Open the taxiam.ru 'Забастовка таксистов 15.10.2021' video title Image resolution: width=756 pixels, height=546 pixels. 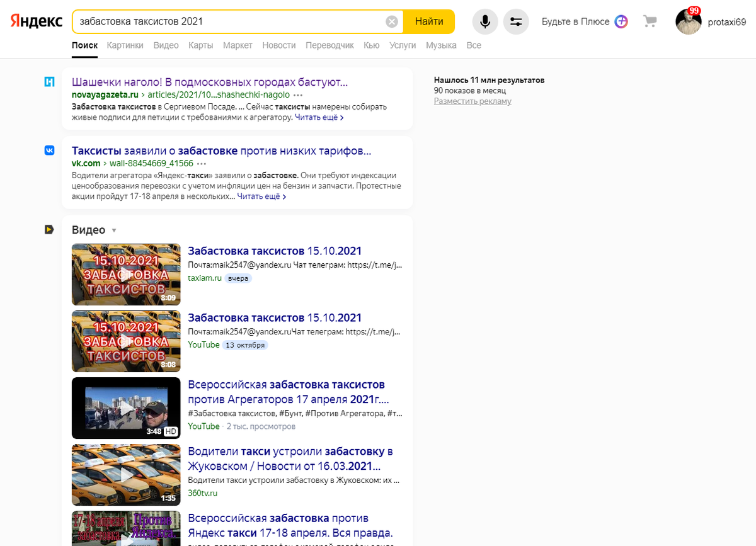275,251
